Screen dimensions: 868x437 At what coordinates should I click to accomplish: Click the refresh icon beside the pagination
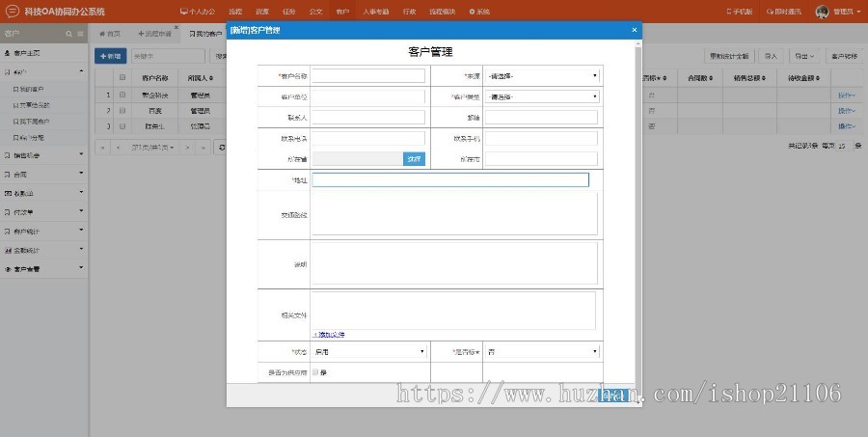(x=222, y=148)
